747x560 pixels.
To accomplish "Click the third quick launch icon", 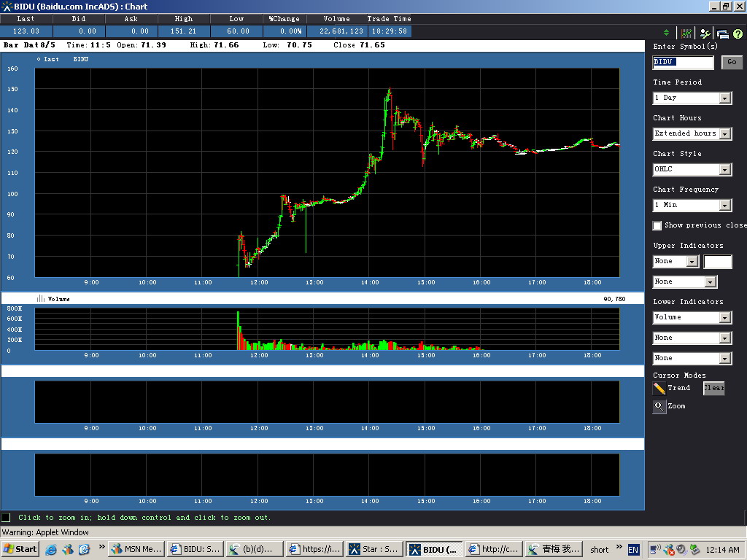I will click(84, 550).
